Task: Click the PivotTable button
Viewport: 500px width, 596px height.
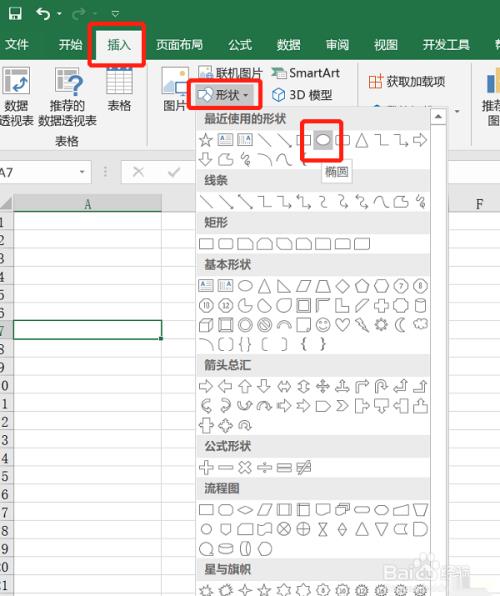Action: (x=16, y=97)
